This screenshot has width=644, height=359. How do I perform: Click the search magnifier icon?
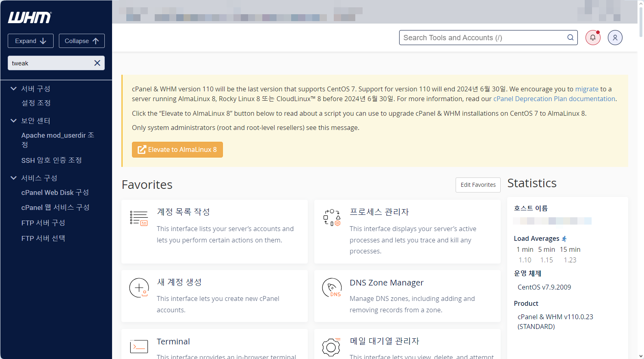[570, 38]
